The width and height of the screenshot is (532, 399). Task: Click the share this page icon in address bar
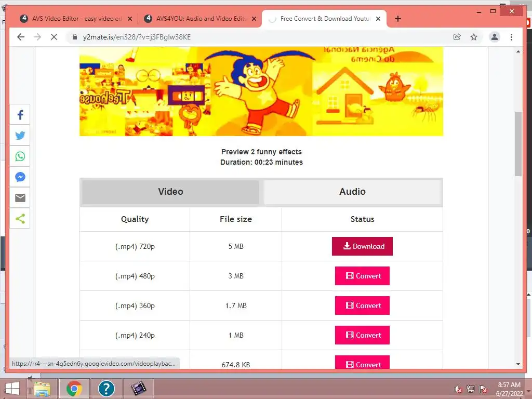(x=457, y=37)
